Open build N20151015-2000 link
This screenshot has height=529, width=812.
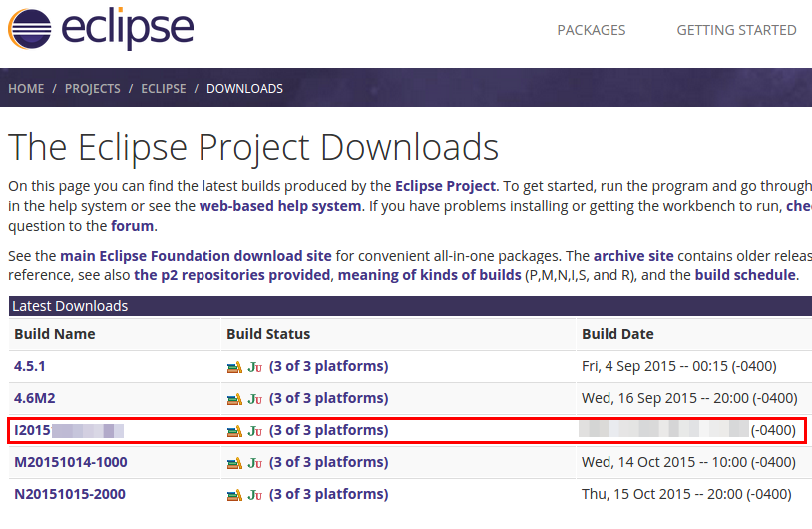click(x=70, y=494)
